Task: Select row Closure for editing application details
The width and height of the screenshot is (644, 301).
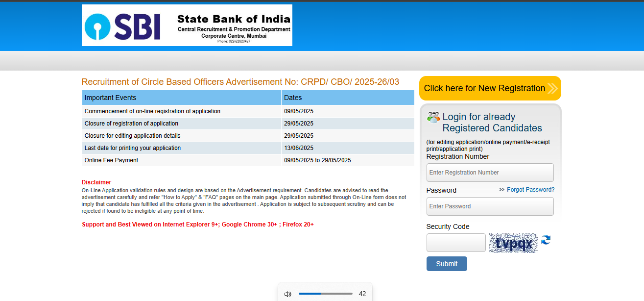Action: [248, 136]
